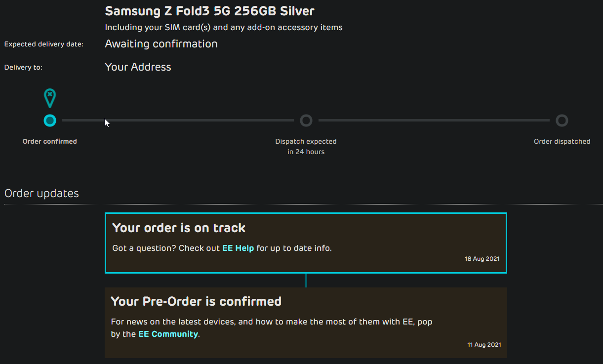The image size is (603, 364).
Task: Click the Dispatch expected in 24 hours label
Action: pos(306,147)
